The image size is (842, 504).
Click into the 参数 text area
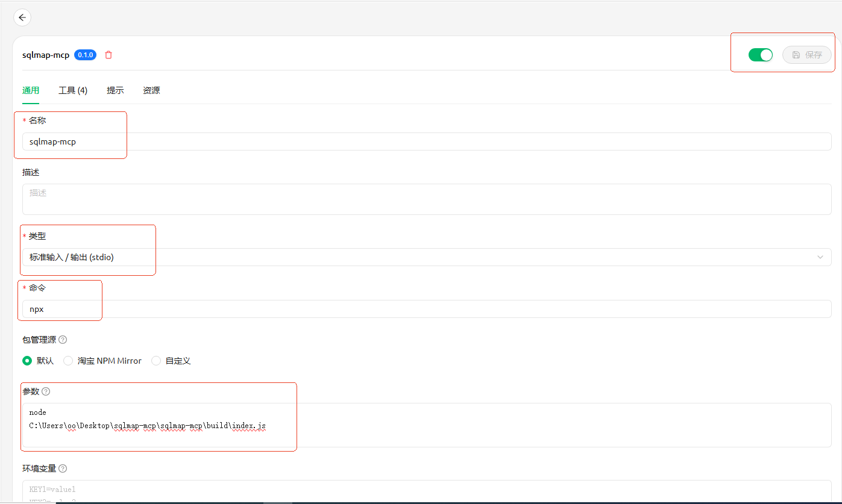pos(426,425)
